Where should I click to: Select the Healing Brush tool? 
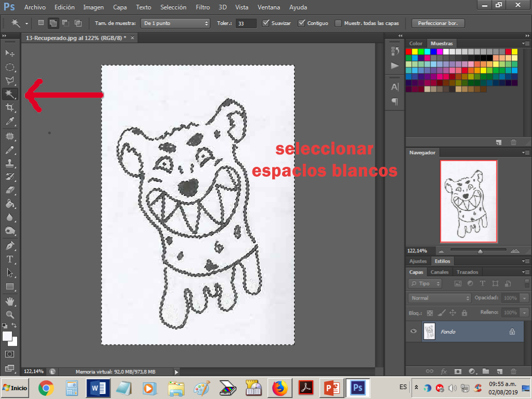click(x=10, y=136)
